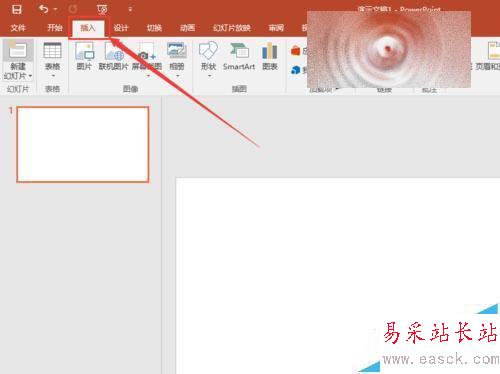The width and height of the screenshot is (500, 374).
Task: Insert a SmartArt graphic
Action: (x=239, y=56)
